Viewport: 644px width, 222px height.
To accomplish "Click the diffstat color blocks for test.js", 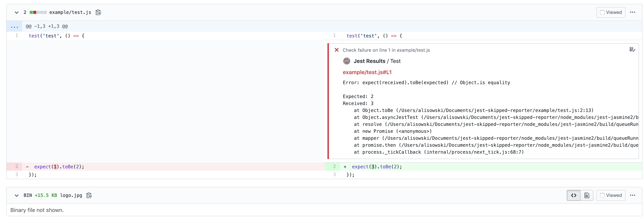I will (38, 12).
